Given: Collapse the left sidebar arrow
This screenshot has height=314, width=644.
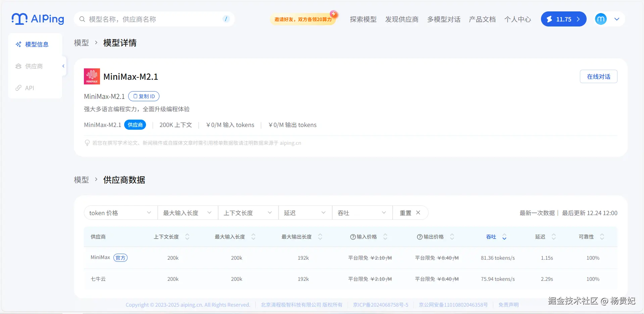Looking at the screenshot, I should coord(63,66).
